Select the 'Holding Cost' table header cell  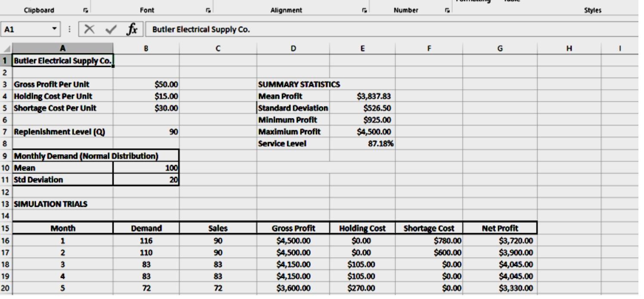362,228
